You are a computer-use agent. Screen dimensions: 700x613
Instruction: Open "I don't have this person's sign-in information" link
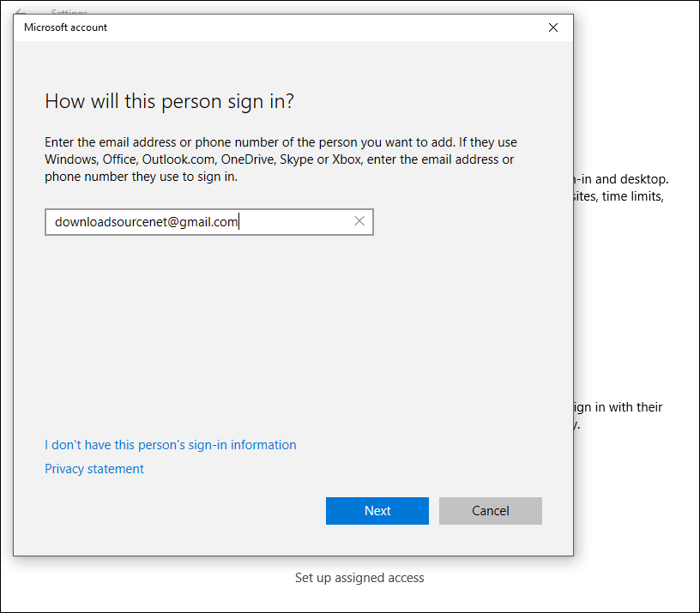171,445
